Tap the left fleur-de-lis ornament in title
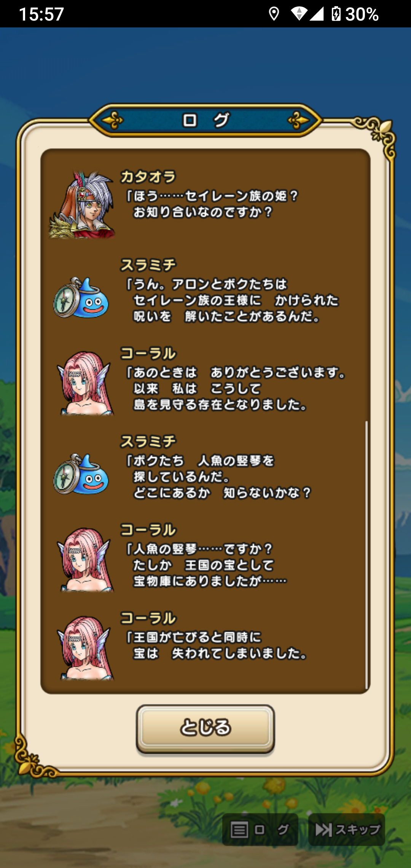This screenshot has width=411, height=868. click(x=113, y=121)
